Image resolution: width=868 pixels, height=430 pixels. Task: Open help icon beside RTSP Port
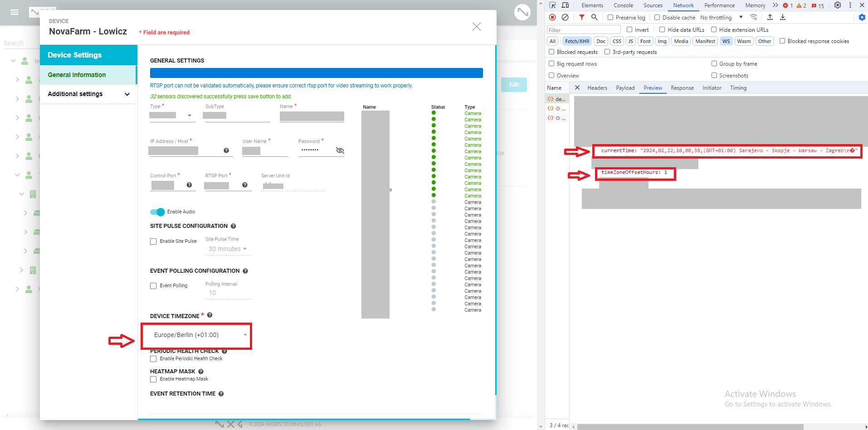[x=245, y=185]
